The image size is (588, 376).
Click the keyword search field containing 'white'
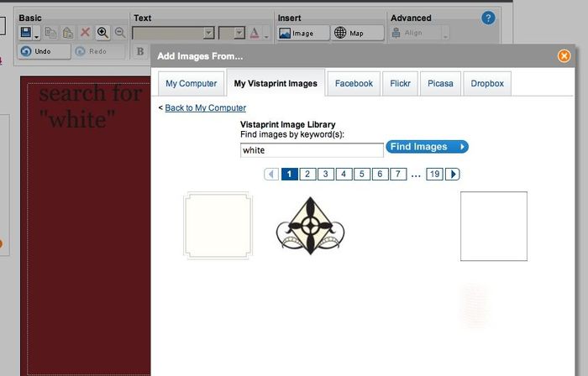(x=311, y=150)
